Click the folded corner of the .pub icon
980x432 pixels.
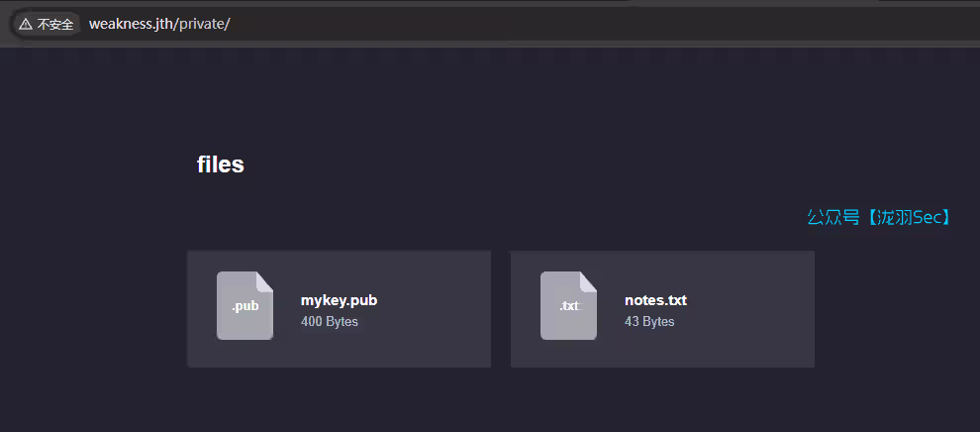pyautogui.click(x=265, y=280)
